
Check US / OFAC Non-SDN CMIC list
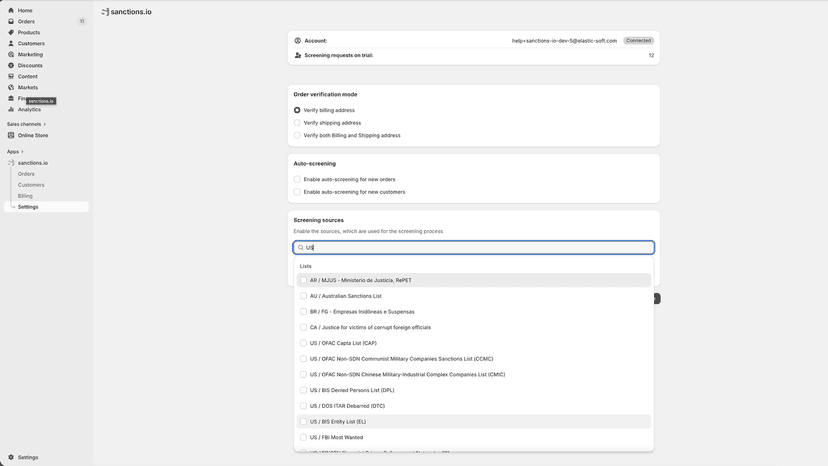304,375
